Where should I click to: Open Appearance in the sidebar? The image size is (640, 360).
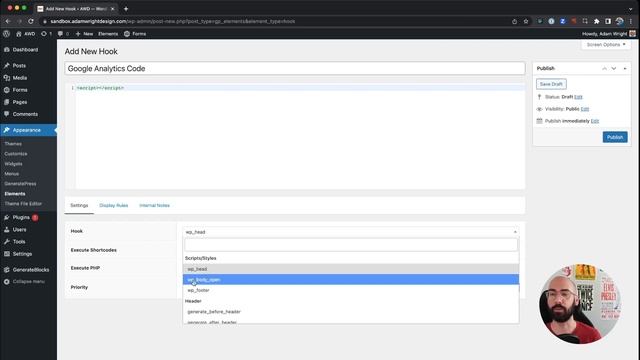point(27,130)
